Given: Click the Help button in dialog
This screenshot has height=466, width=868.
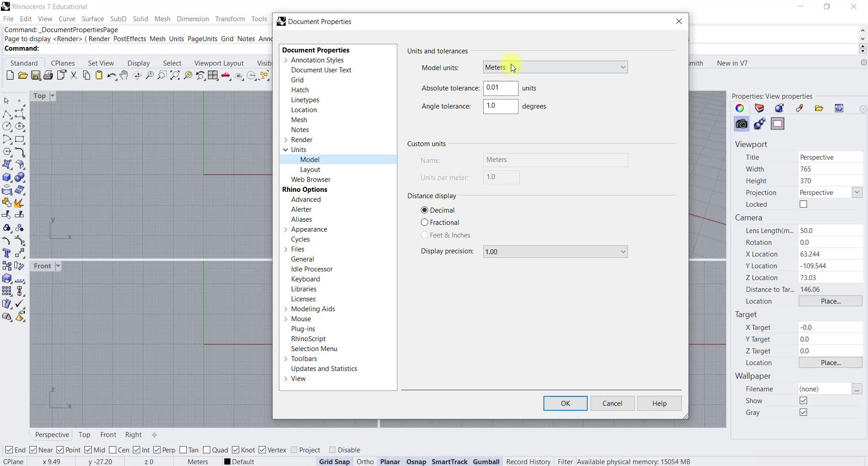Looking at the screenshot, I should tap(659, 404).
